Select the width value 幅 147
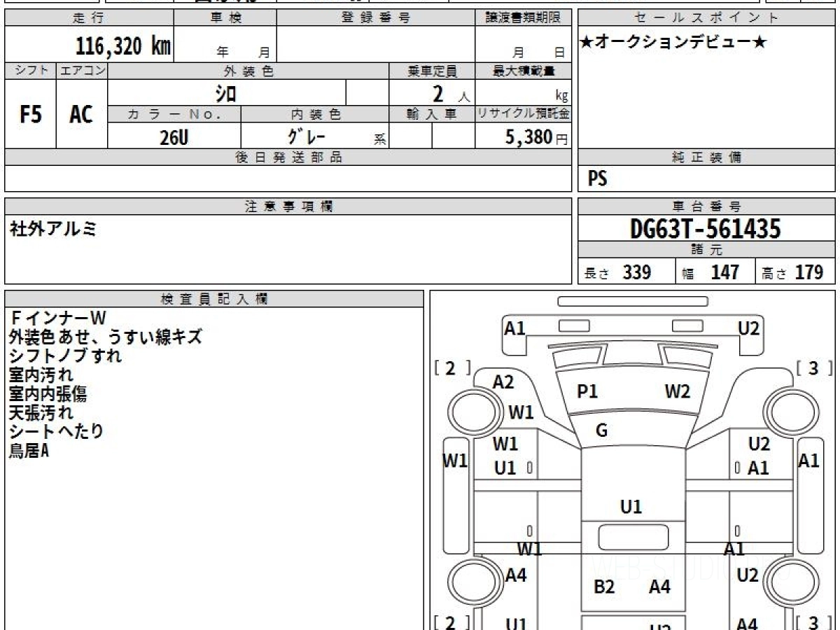The image size is (840, 630). click(x=710, y=273)
